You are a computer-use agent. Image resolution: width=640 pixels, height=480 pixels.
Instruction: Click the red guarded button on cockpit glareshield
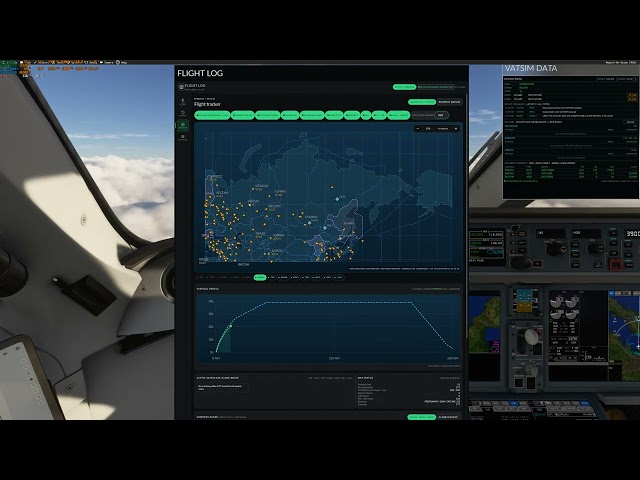[x=615, y=264]
